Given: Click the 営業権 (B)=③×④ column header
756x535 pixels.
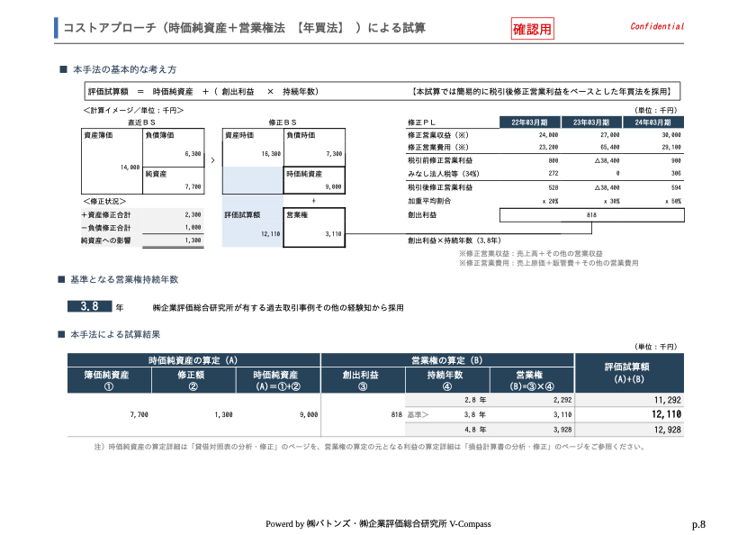Looking at the screenshot, I should click(x=532, y=380).
